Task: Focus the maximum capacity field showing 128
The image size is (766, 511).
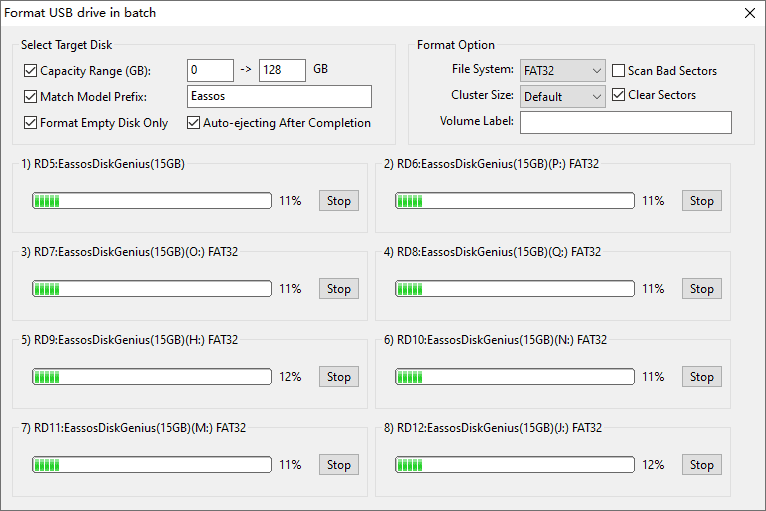Action: 282,70
